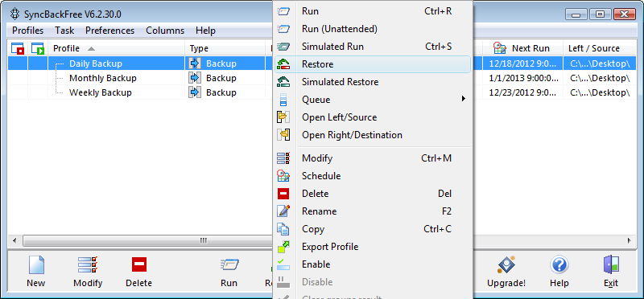Viewport: 644px width, 299px height.
Task: Choose Simulated Run menu entry
Action: click(373, 47)
